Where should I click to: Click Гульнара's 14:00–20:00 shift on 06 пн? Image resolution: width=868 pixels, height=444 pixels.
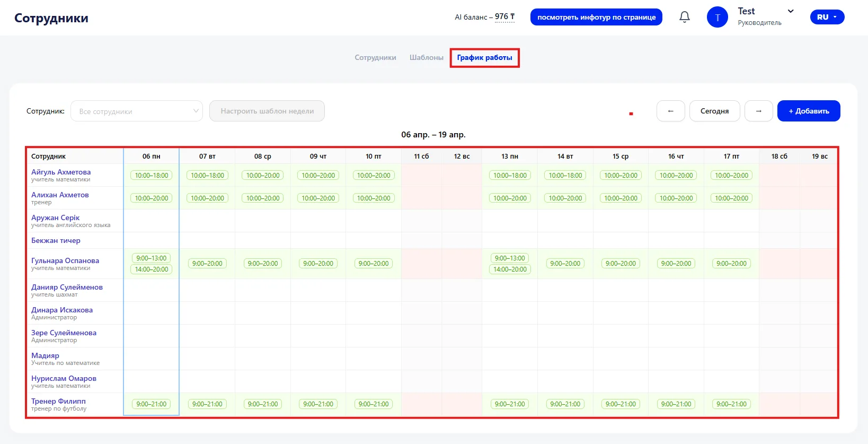tap(152, 269)
